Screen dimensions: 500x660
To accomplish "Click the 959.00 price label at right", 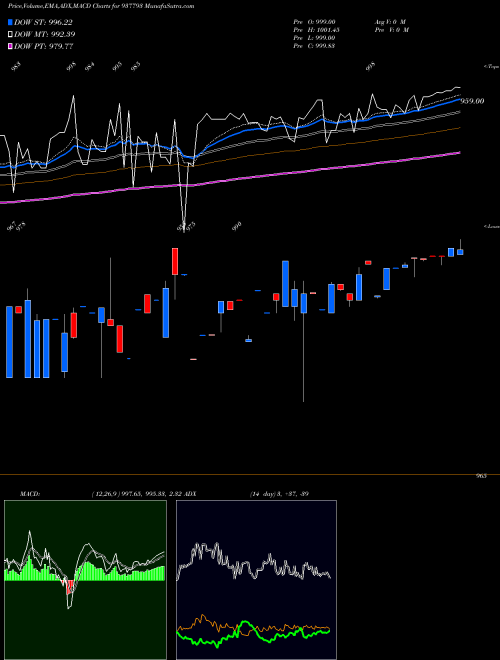I will point(473,101).
